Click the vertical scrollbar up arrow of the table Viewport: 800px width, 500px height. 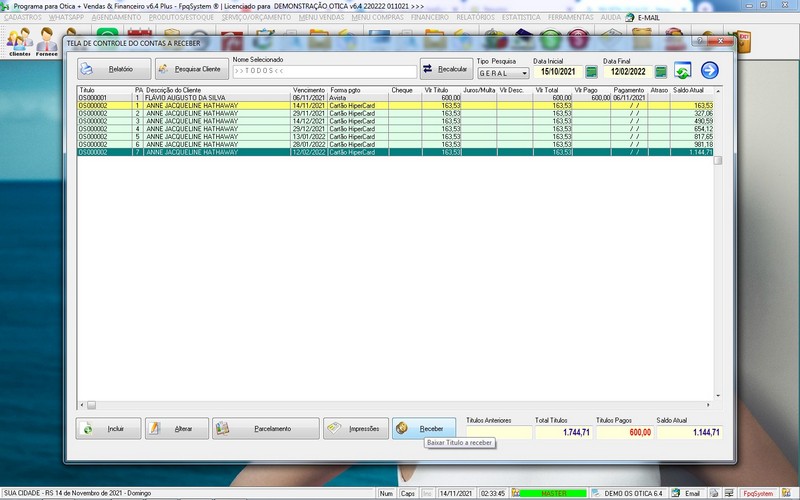click(x=718, y=91)
